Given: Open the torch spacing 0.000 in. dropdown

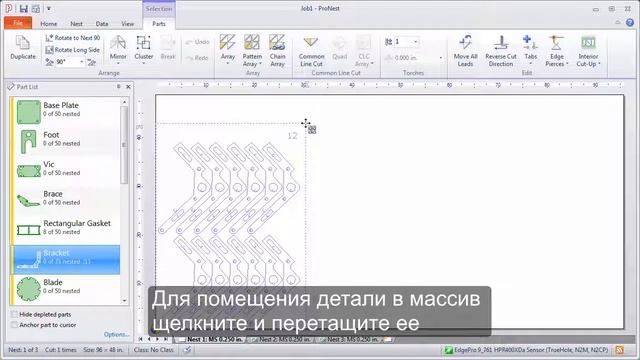Looking at the screenshot, I should [x=440, y=58].
